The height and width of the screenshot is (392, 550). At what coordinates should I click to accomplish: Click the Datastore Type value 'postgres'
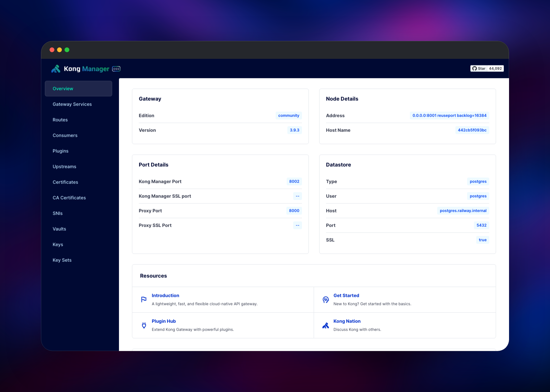[x=478, y=182]
